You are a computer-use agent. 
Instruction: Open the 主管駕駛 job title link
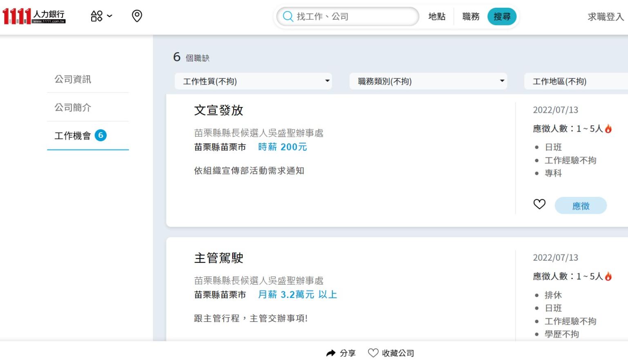219,258
